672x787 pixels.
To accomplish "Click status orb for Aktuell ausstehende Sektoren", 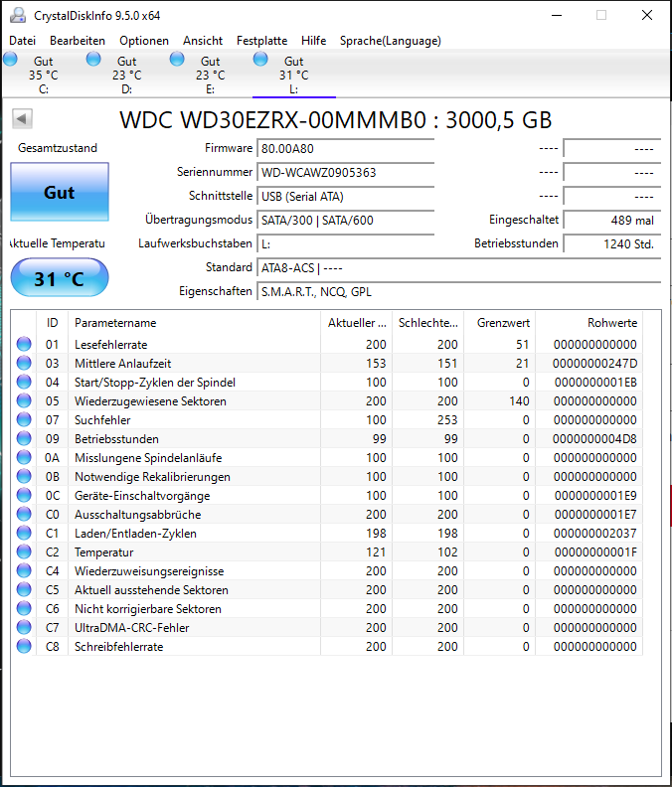I will pos(24,589).
